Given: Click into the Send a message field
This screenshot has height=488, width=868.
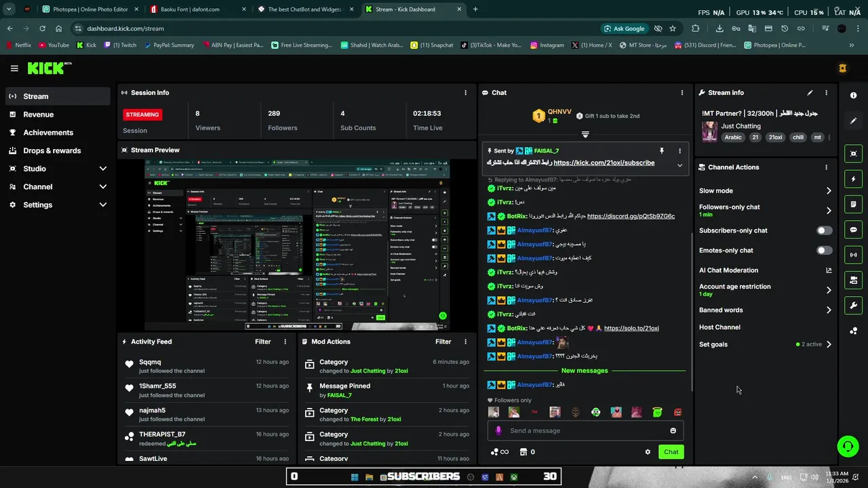Looking at the screenshot, I should [x=586, y=430].
